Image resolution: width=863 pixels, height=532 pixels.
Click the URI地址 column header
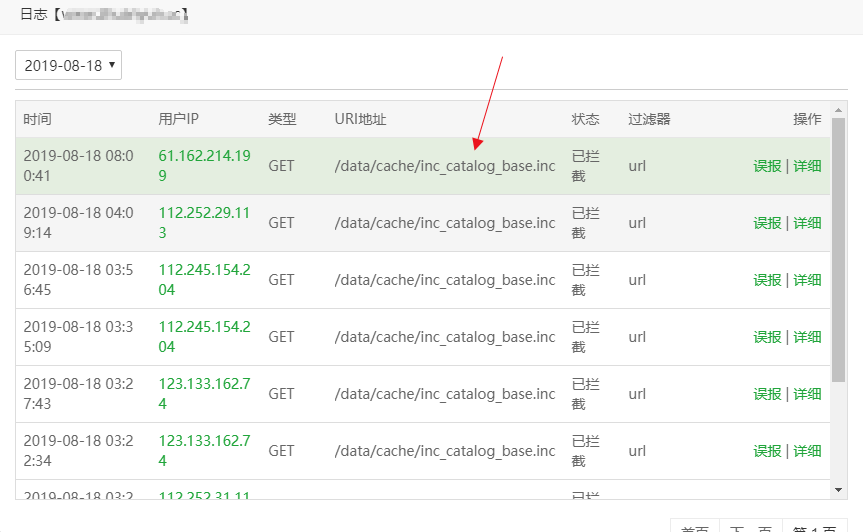click(361, 119)
